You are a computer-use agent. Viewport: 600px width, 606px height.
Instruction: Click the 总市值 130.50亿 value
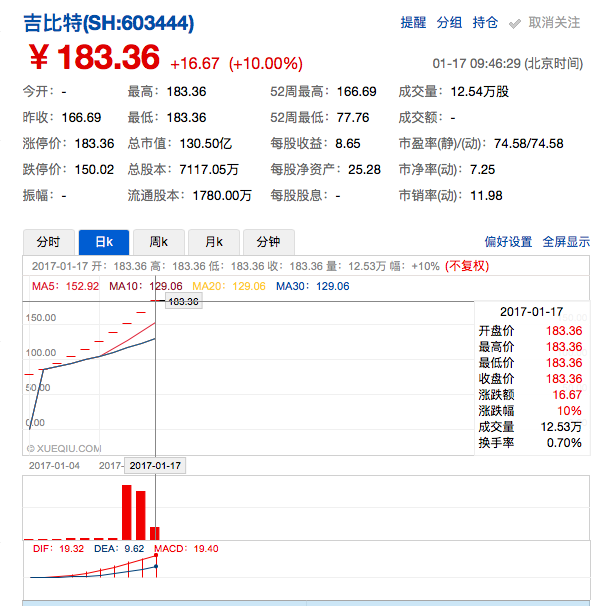pos(206,143)
